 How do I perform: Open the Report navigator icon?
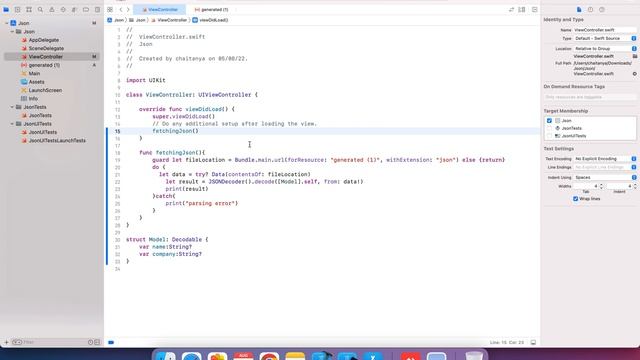(97, 9)
